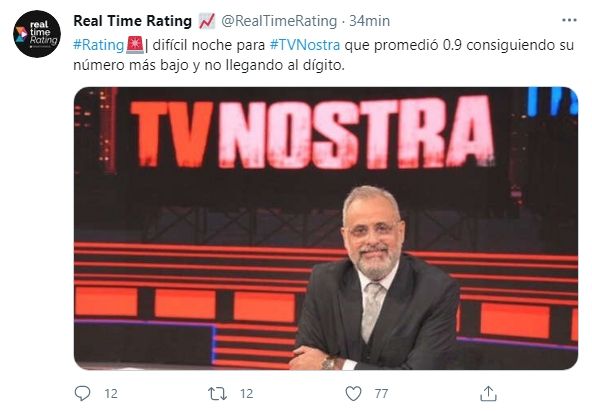The height and width of the screenshot is (411, 592).
Task: Click the reply speech bubble icon
Action: coord(82,393)
